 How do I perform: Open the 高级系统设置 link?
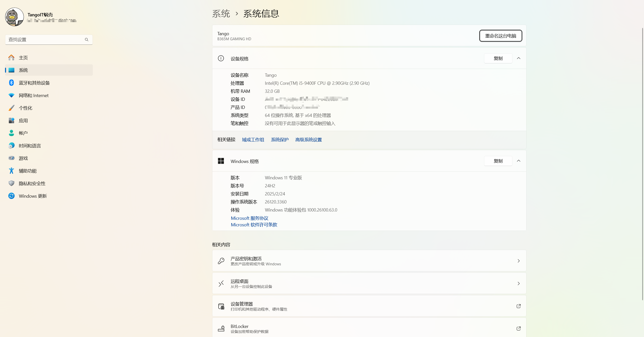pos(309,140)
